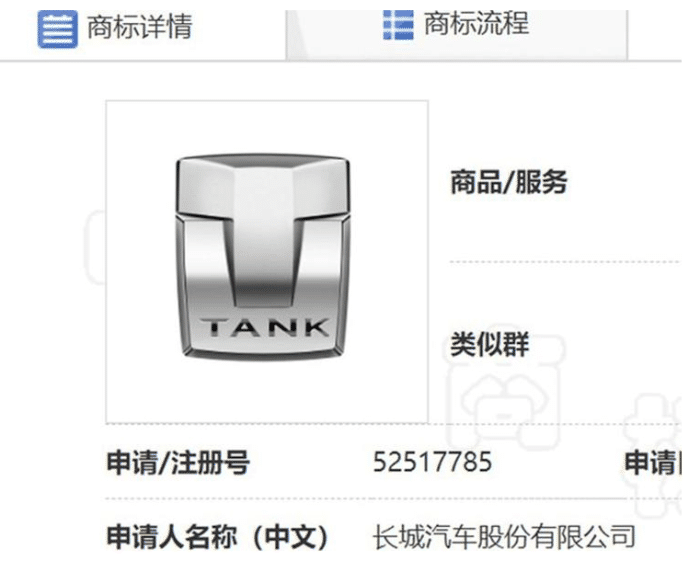Click the TANK logo trademark image

(267, 262)
